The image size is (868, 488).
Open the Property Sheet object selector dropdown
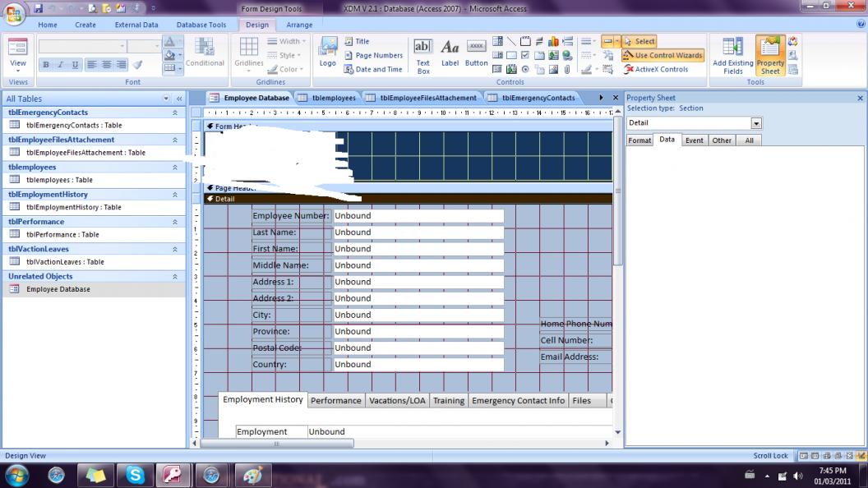tap(756, 123)
